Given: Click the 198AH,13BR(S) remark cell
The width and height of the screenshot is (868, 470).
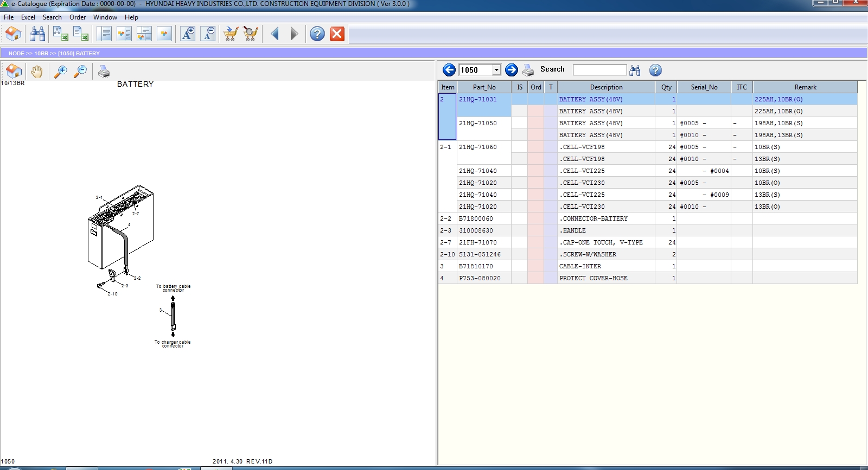Looking at the screenshot, I should [805, 135].
